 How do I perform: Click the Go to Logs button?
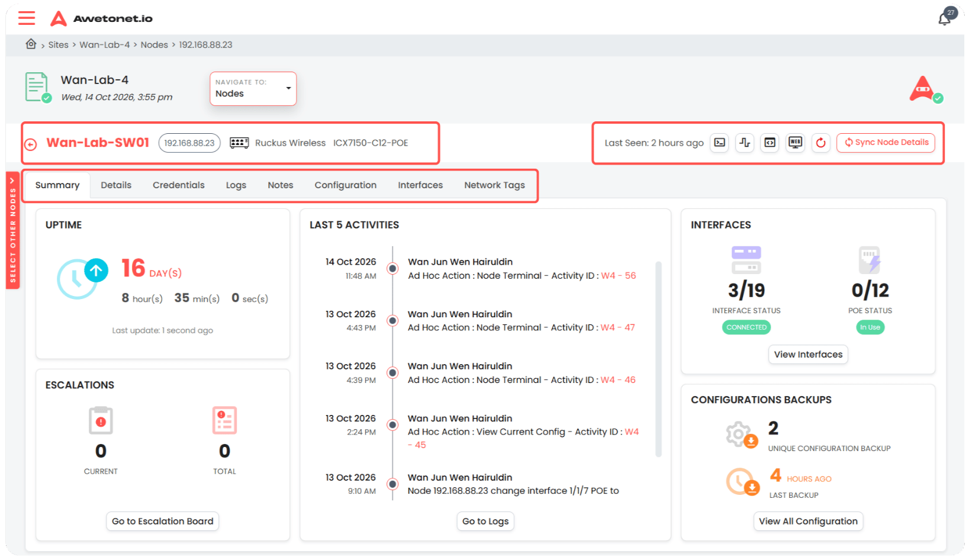click(x=485, y=521)
